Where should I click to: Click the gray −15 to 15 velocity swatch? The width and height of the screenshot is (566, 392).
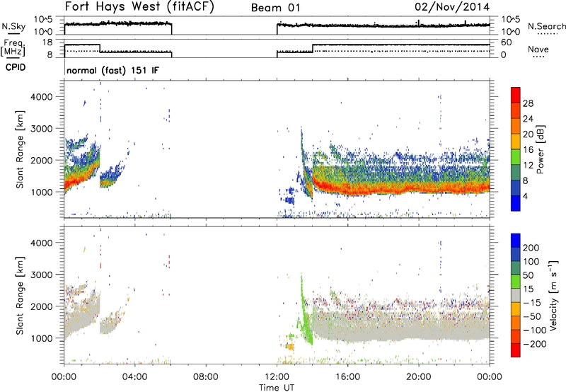(516, 296)
